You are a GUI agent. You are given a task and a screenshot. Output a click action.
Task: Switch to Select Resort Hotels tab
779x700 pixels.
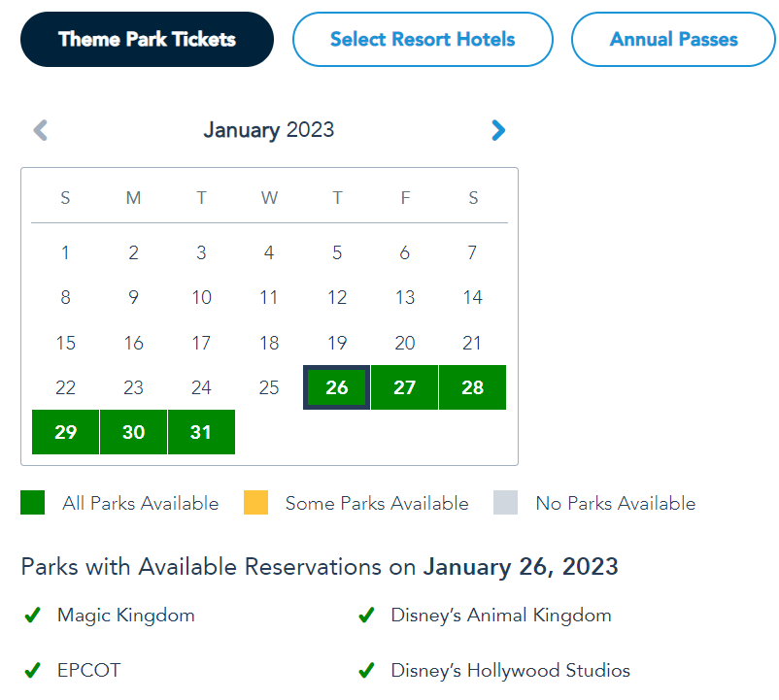pyautogui.click(x=423, y=40)
